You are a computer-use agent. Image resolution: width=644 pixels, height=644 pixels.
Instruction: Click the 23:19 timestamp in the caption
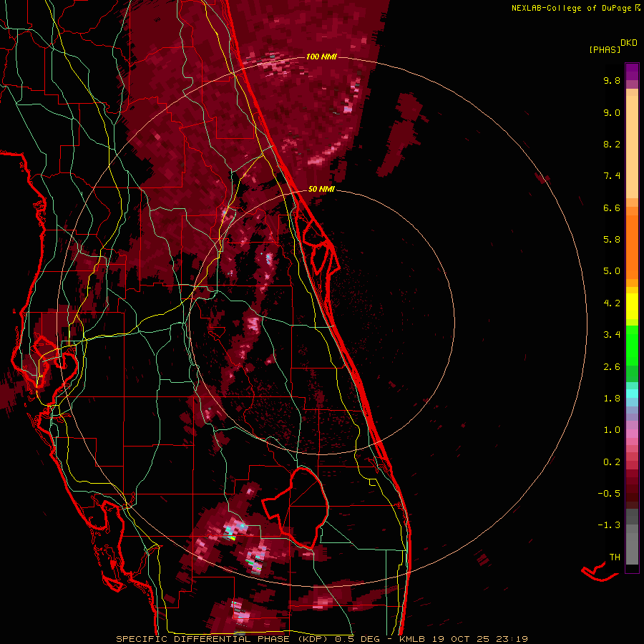click(x=513, y=639)
